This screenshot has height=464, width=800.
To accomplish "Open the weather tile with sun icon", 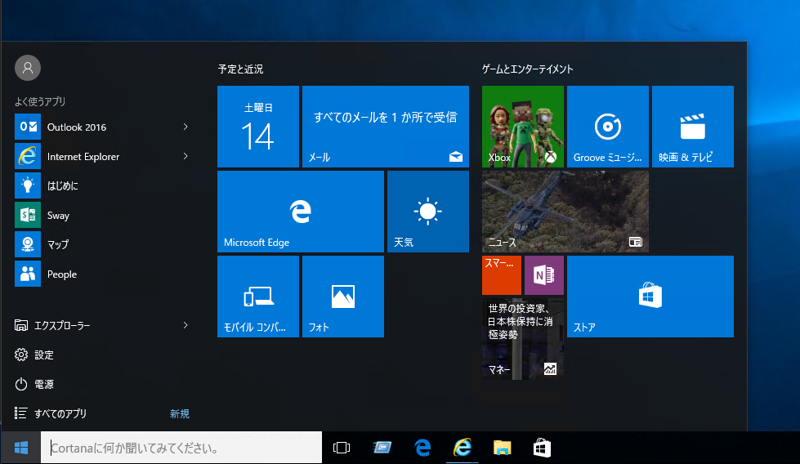I will (428, 211).
